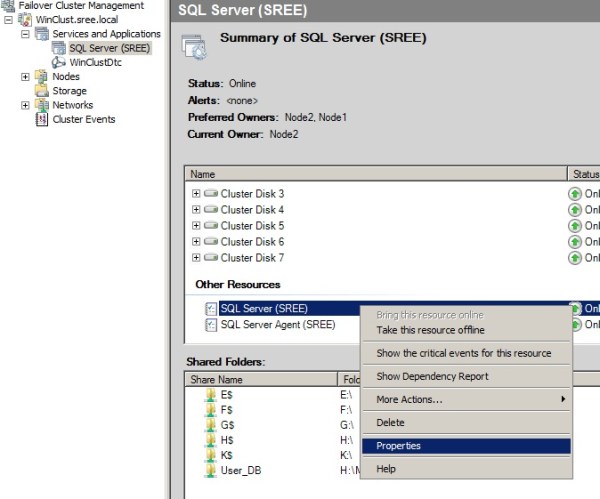This screenshot has width=600, height=499.
Task: Expand Cluster Disk 7 details
Action: 196,258
